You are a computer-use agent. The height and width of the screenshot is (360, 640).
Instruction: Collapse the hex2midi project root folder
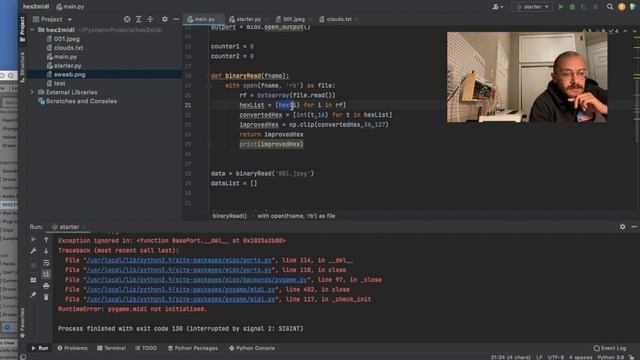click(33, 30)
